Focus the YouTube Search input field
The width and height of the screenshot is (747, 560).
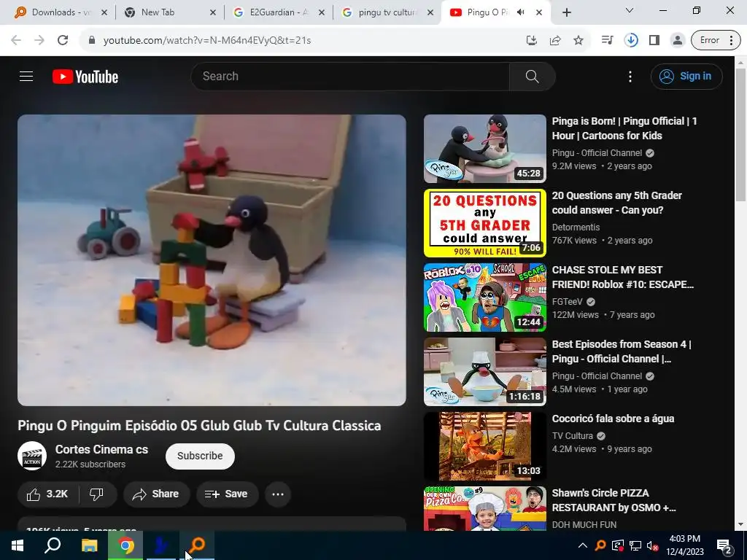(350, 76)
